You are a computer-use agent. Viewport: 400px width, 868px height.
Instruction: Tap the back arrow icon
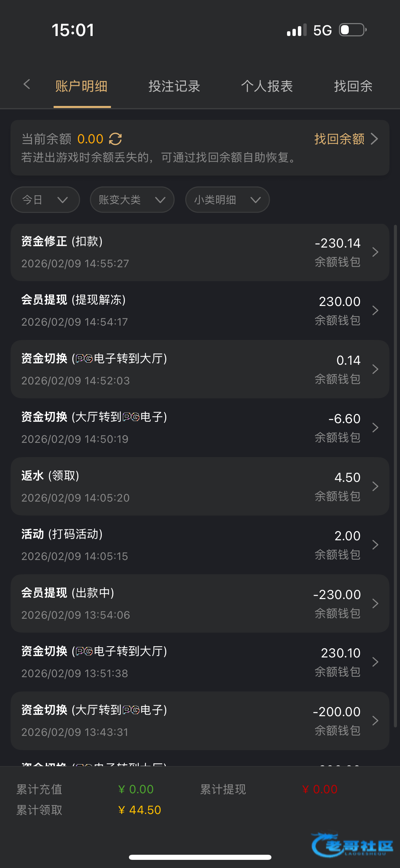point(27,84)
